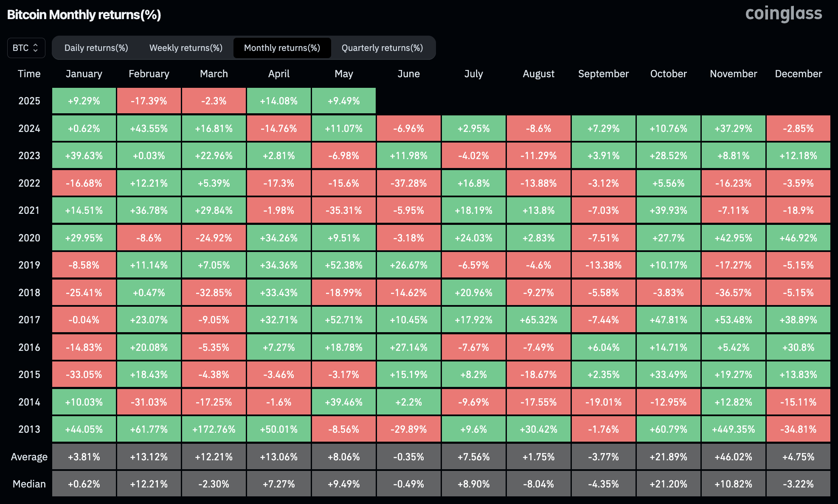This screenshot has width=838, height=504.
Task: Click the 2025 May +9.49% cell
Action: pyautogui.click(x=344, y=101)
